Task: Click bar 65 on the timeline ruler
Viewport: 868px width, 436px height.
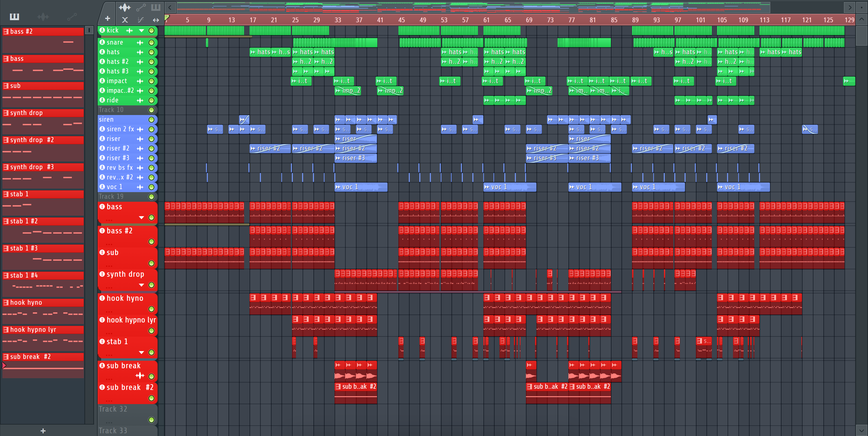Action: [508, 20]
